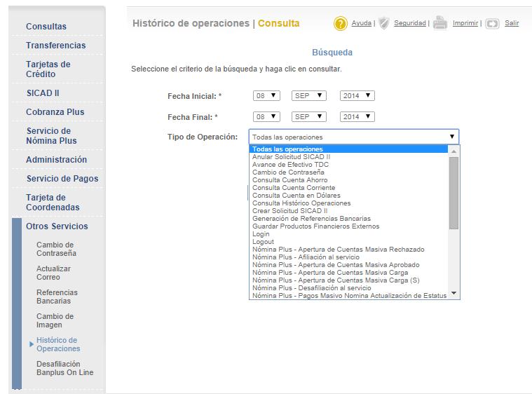Open the Transferencias sidebar menu

[x=55, y=45]
